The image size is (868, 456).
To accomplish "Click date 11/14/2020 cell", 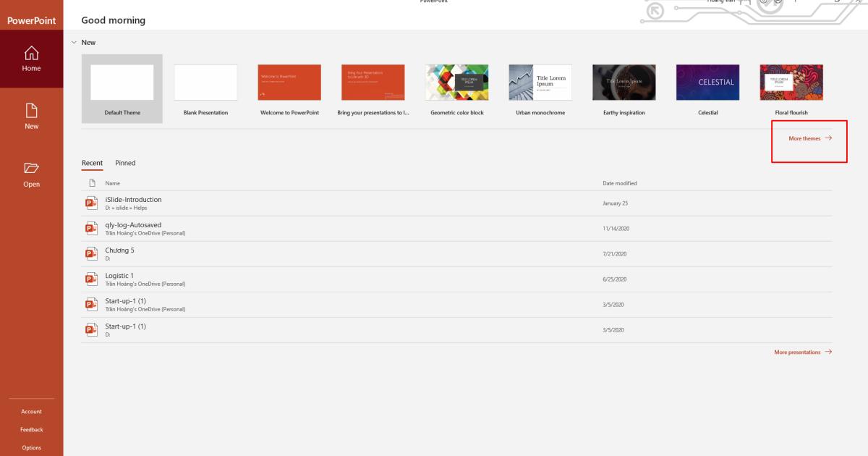I will click(x=617, y=229).
